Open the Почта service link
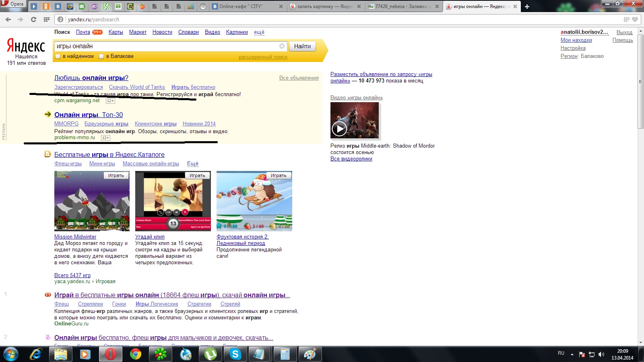This screenshot has height=362, width=644. 83,32
